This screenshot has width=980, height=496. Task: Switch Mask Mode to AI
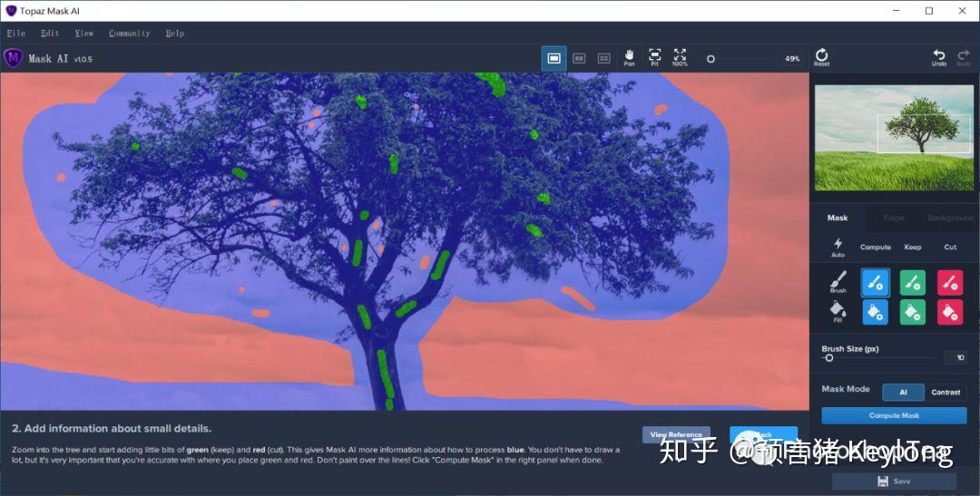coord(903,393)
